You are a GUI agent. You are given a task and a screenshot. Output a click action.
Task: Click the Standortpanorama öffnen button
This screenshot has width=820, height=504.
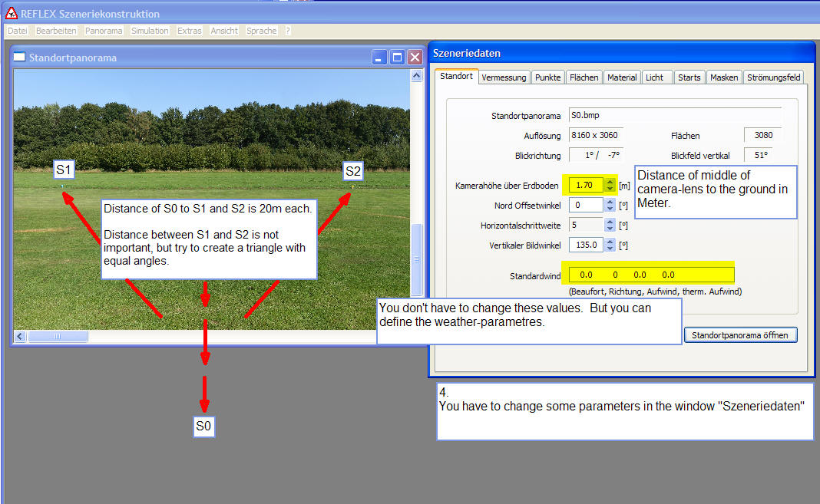[740, 335]
